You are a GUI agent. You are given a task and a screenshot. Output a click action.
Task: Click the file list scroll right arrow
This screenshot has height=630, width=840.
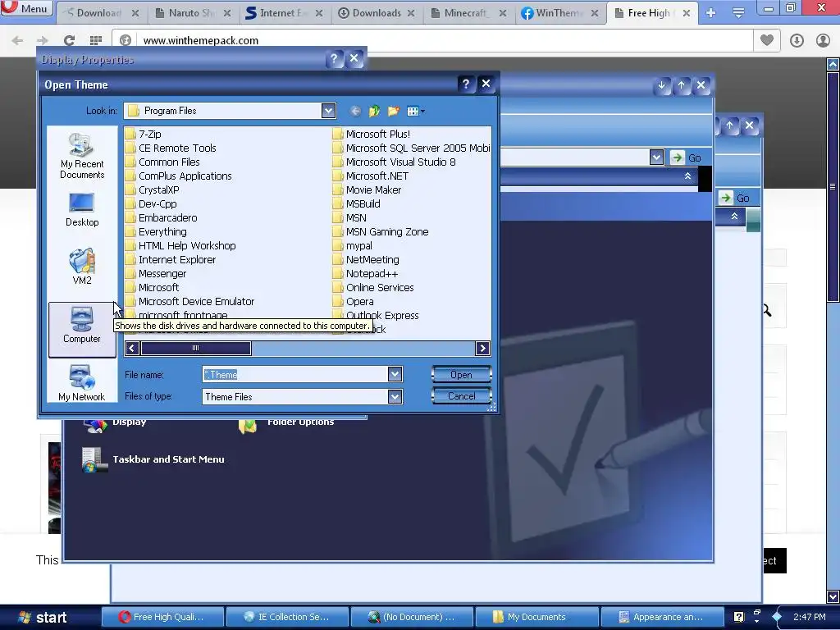482,348
